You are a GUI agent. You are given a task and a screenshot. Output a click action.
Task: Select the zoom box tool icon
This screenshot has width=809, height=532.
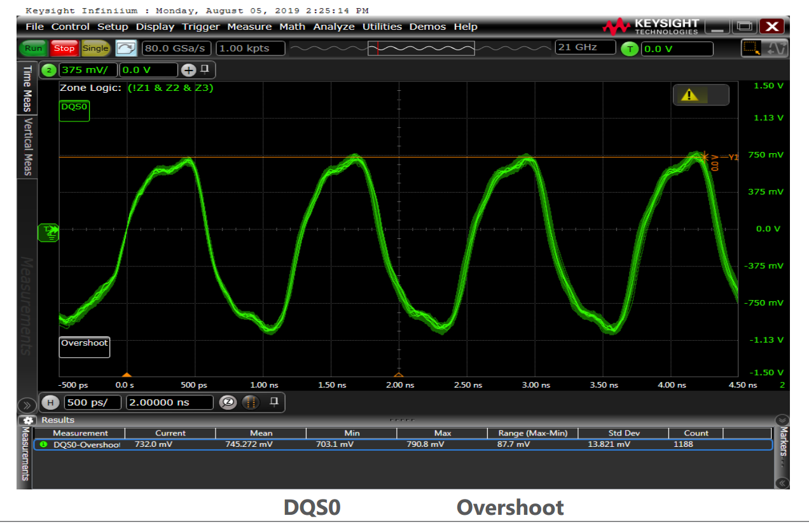[x=751, y=48]
